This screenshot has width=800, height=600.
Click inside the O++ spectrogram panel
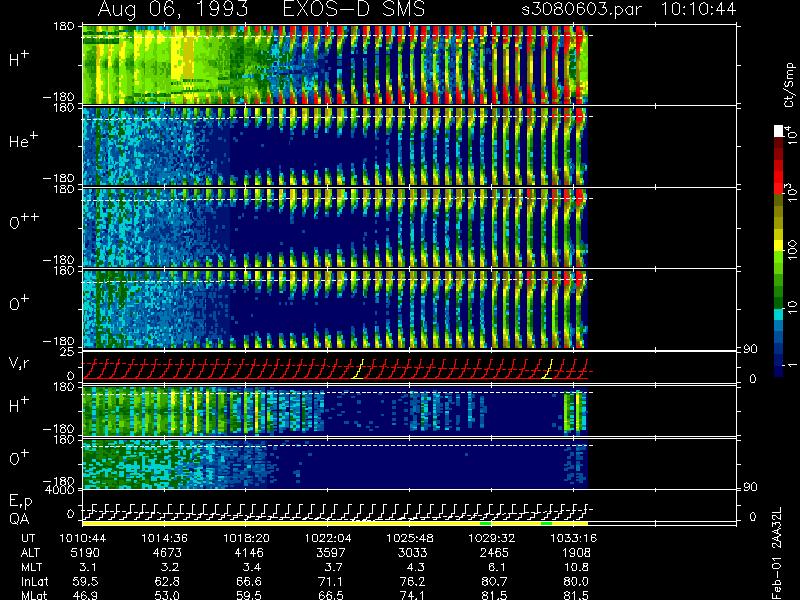click(335, 228)
